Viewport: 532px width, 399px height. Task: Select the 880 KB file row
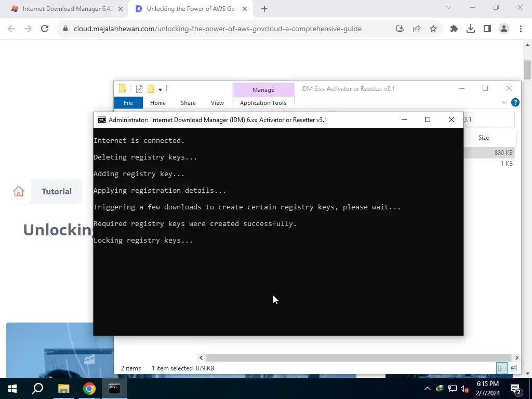(x=489, y=153)
